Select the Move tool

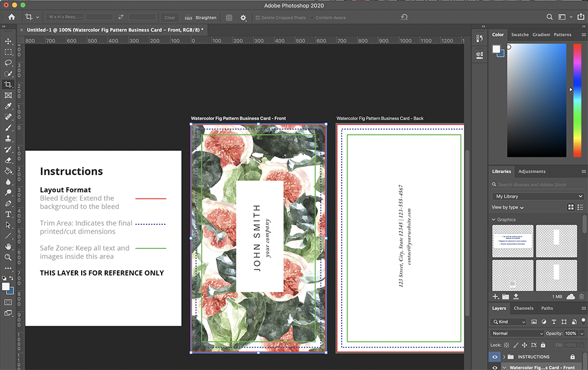pos(8,42)
